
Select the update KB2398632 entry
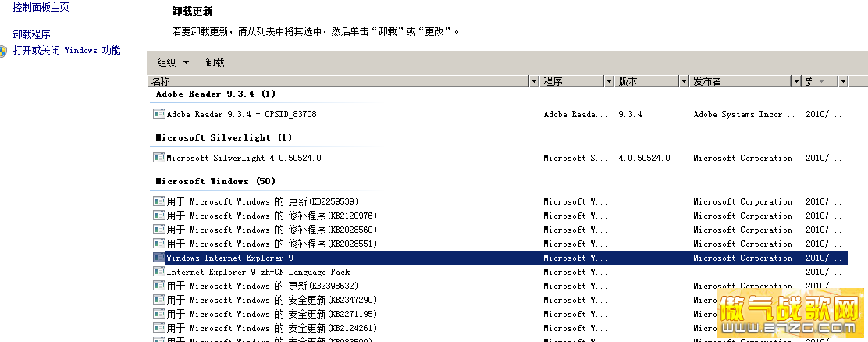coord(500,286)
